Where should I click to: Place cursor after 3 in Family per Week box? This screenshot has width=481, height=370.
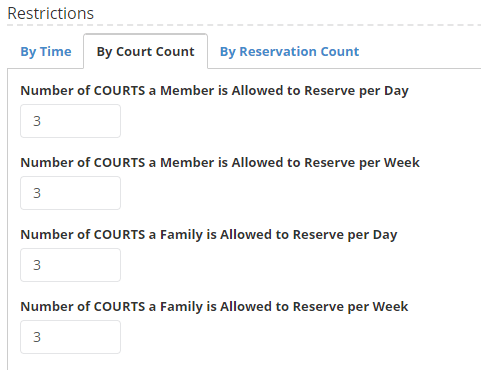43,337
